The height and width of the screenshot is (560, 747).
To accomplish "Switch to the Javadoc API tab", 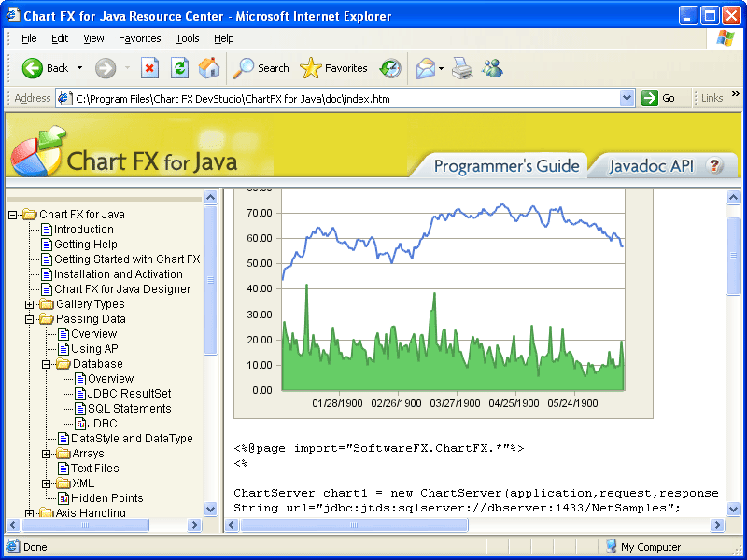I will [651, 166].
